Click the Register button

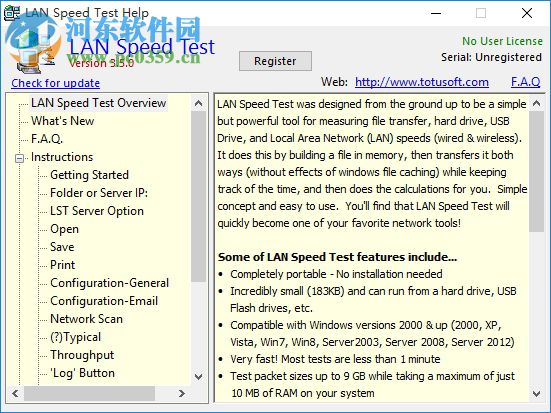275,61
